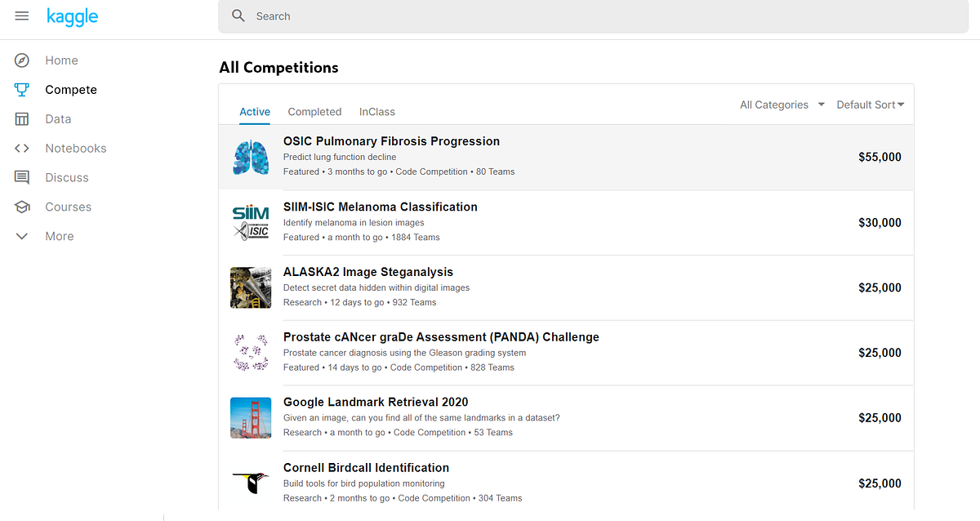Screen dimensions: 980x521
Task: Click the search magnifier icon
Action: pyautogui.click(x=238, y=16)
